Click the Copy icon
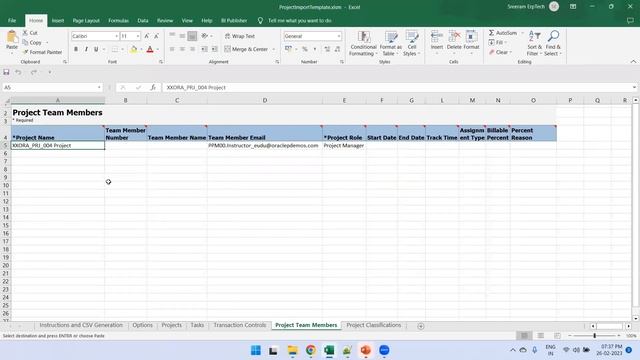 point(25,42)
